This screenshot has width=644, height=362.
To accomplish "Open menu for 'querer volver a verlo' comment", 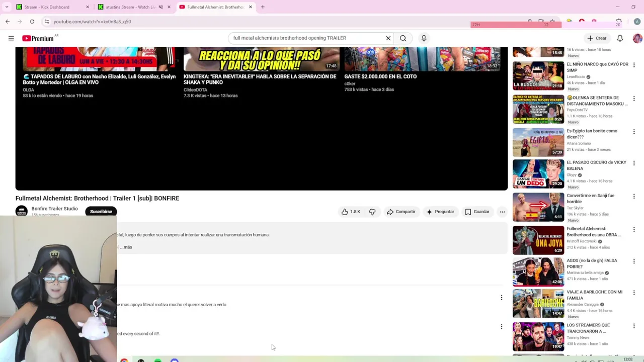I will click(501, 298).
